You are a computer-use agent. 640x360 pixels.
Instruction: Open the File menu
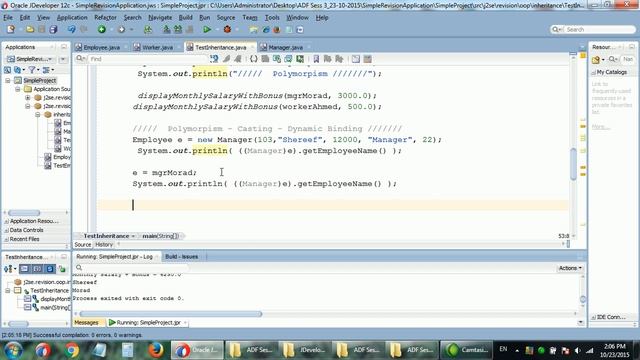click(x=8, y=18)
